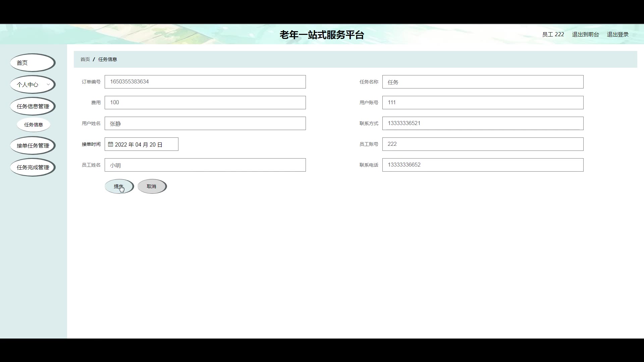Viewport: 644px width, 362px height.
Task: Click the 退出登录 logout link
Action: (618, 35)
